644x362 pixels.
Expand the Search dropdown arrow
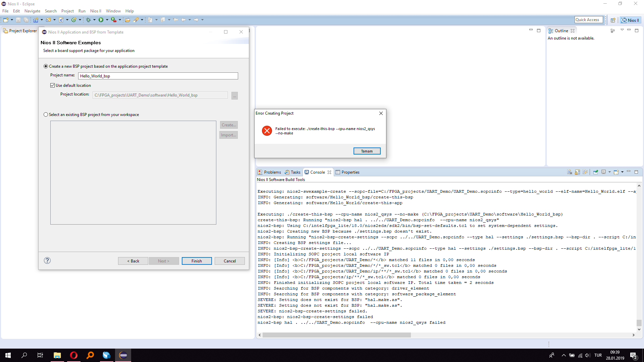coord(142,20)
